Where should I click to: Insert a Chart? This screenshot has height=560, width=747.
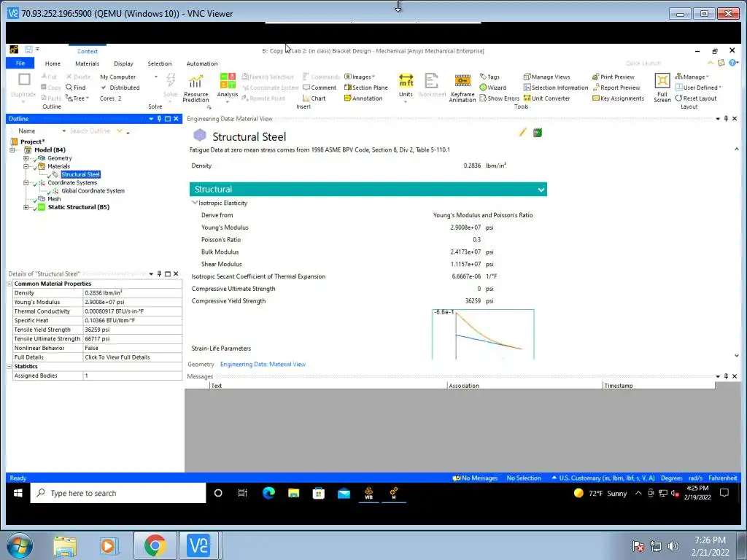(x=314, y=98)
